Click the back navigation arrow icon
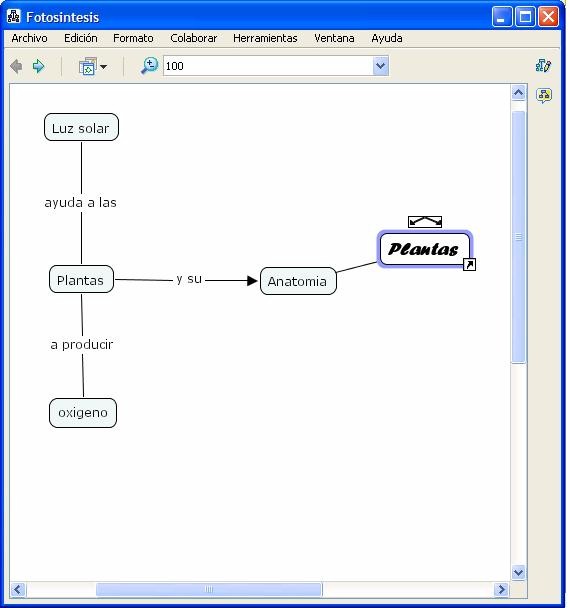The width and height of the screenshot is (570, 608). (16, 66)
